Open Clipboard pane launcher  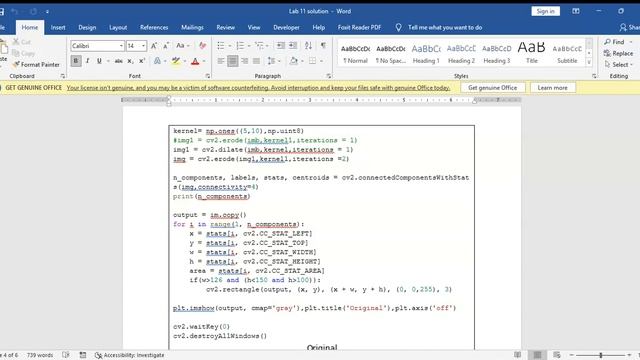point(62,76)
